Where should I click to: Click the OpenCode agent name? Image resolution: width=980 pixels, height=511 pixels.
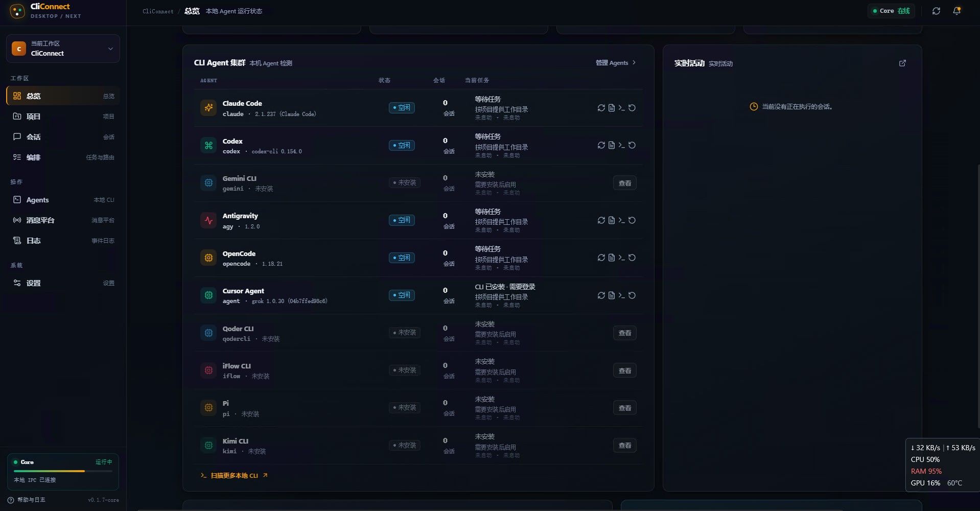(x=239, y=253)
